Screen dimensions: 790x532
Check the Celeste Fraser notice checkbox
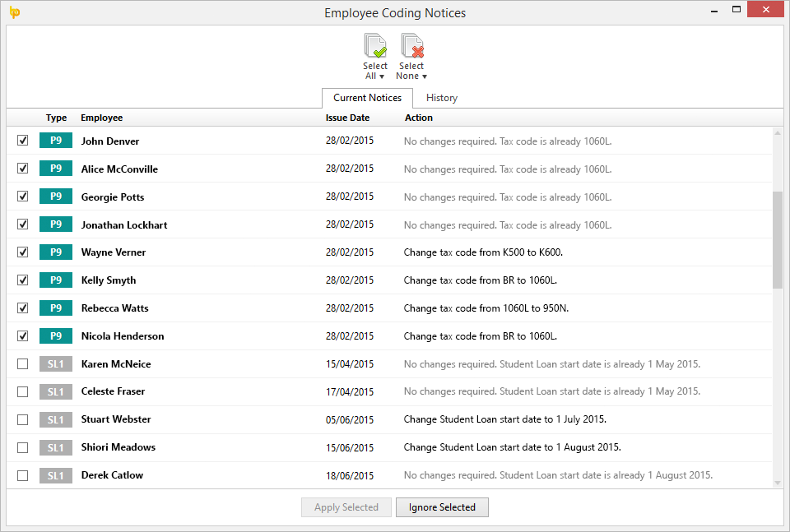(x=23, y=391)
